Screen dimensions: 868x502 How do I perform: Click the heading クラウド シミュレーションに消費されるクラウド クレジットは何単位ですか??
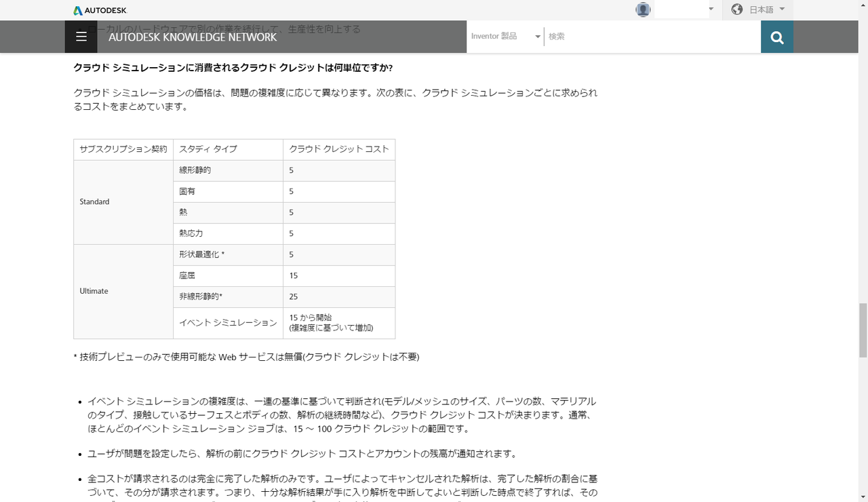tap(233, 68)
